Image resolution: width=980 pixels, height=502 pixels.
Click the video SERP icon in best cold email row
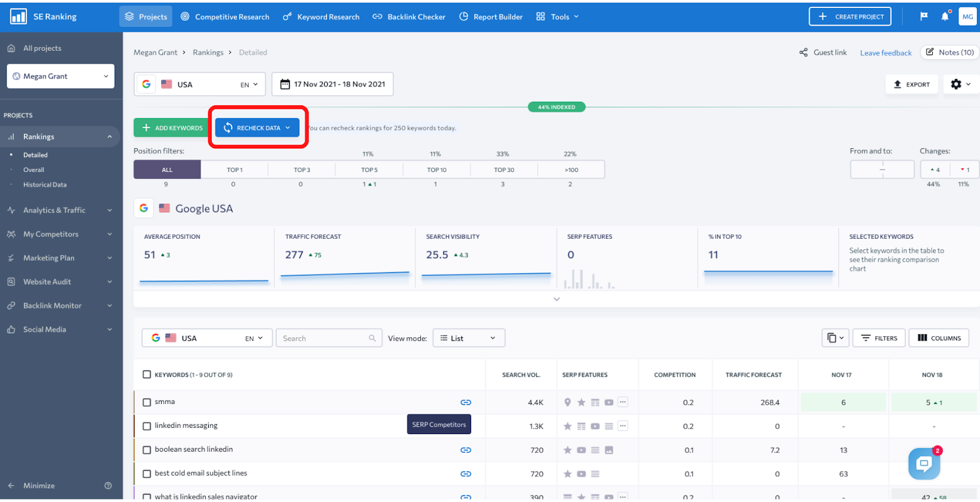tap(581, 474)
